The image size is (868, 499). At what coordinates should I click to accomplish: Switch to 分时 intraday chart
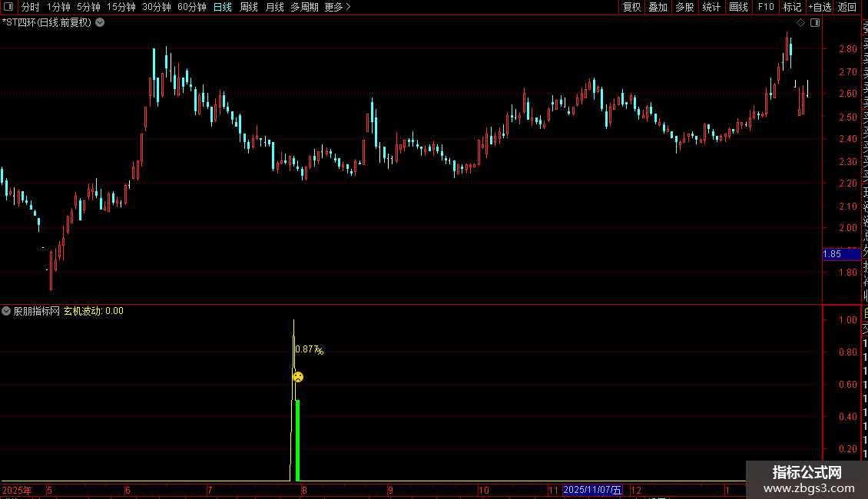coord(31,7)
